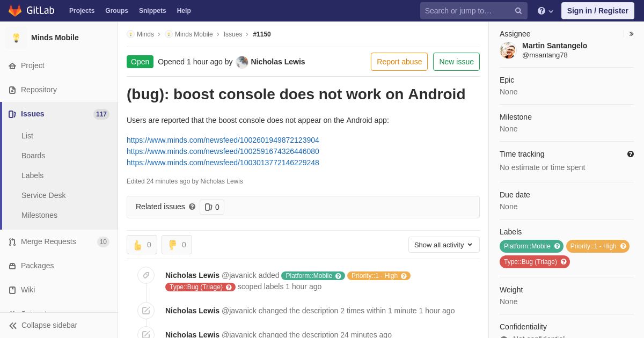Image resolution: width=644 pixels, height=338 pixels.
Task: Click the Minds Mobile lightbulb avatar
Action: (16, 38)
